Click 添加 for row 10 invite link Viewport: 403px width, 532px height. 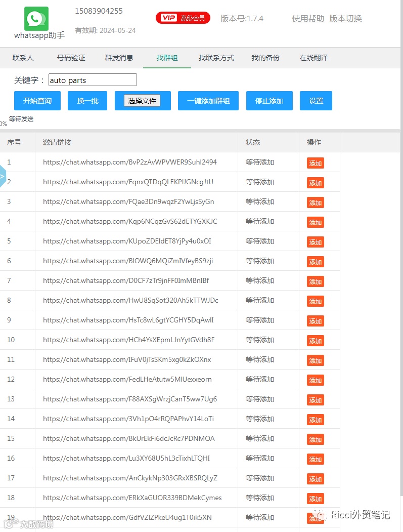click(x=316, y=341)
